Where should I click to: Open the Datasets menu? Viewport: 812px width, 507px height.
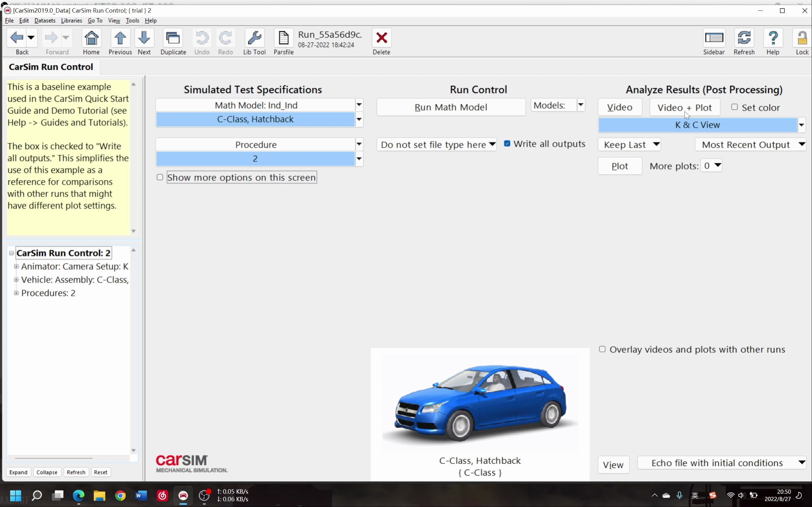(x=44, y=21)
